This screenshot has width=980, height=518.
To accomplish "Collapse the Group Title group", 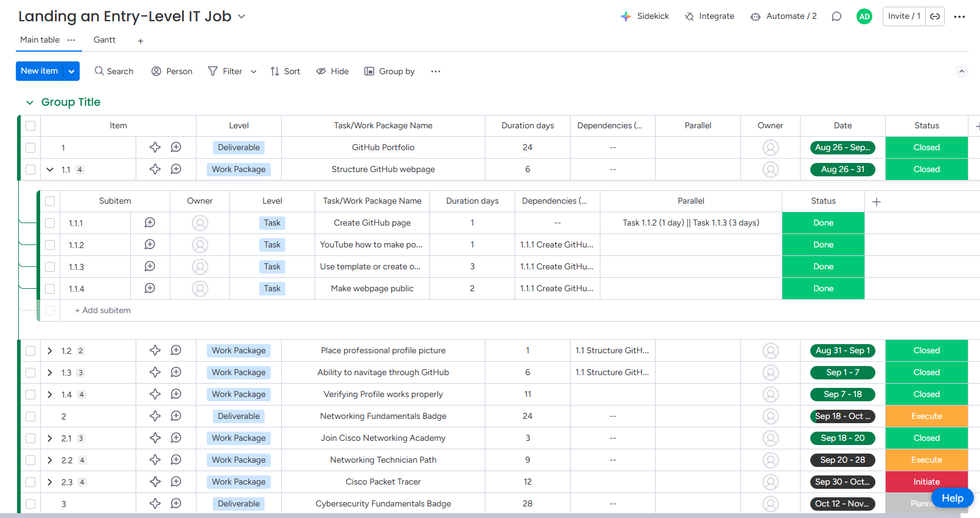I will 29,102.
